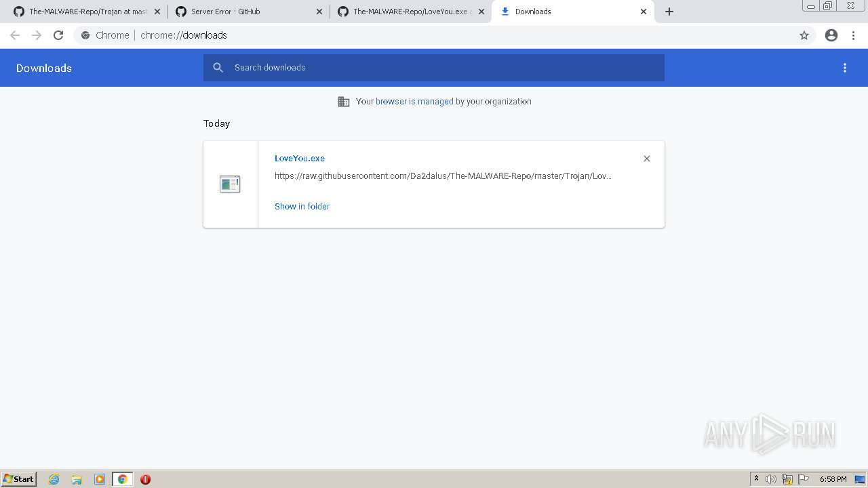
Task: Open Windows Media Player from taskbar
Action: coord(100,479)
